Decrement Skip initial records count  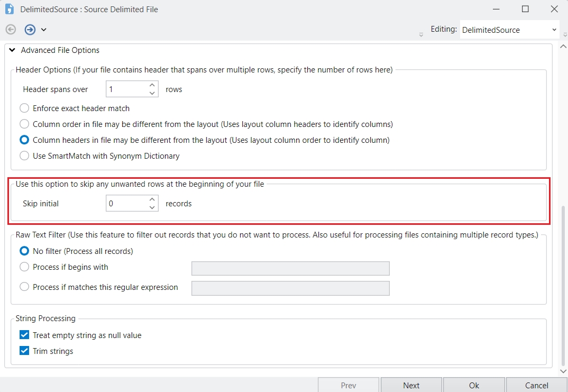click(x=152, y=207)
